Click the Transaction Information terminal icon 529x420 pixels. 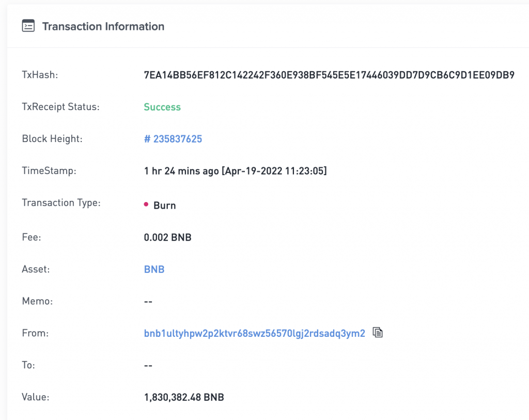[x=28, y=26]
